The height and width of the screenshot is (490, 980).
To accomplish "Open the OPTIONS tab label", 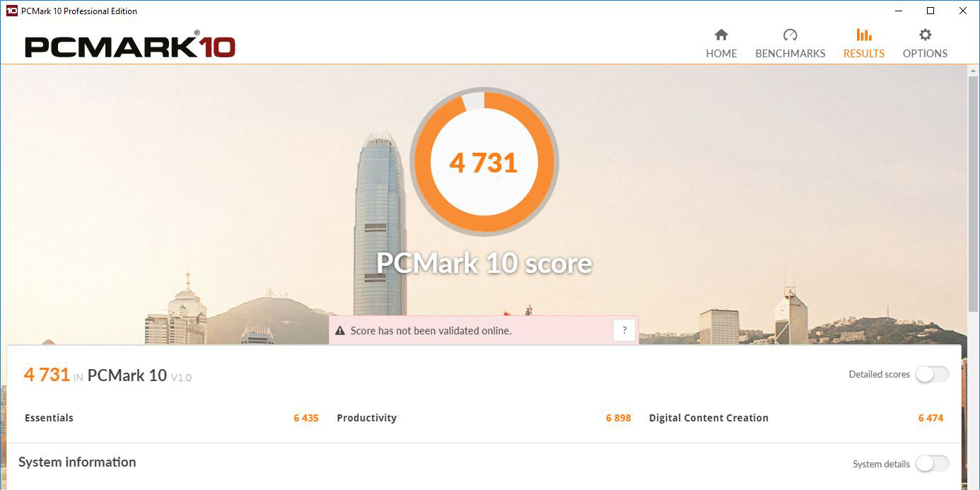I will [x=925, y=54].
